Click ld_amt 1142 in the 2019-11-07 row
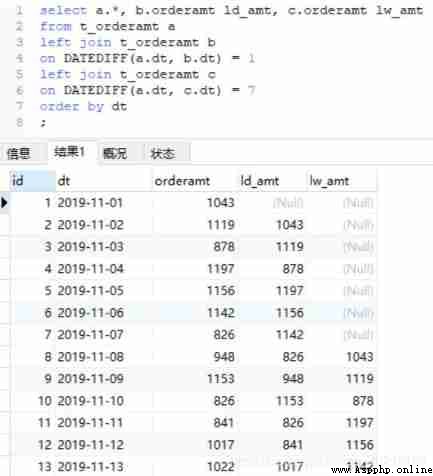This screenshot has width=433, height=476. tap(290, 335)
